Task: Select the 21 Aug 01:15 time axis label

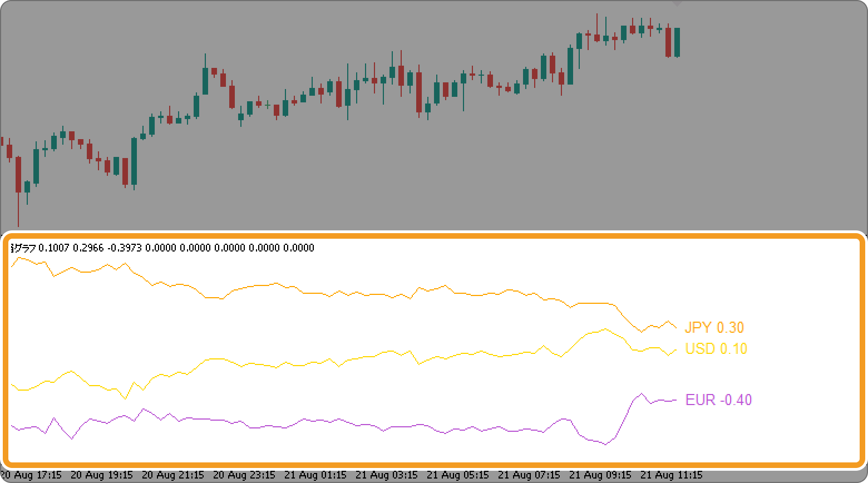Action: (315, 475)
